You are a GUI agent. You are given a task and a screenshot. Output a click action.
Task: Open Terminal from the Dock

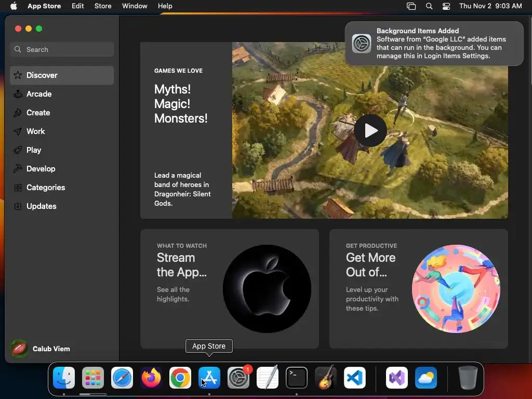click(297, 378)
